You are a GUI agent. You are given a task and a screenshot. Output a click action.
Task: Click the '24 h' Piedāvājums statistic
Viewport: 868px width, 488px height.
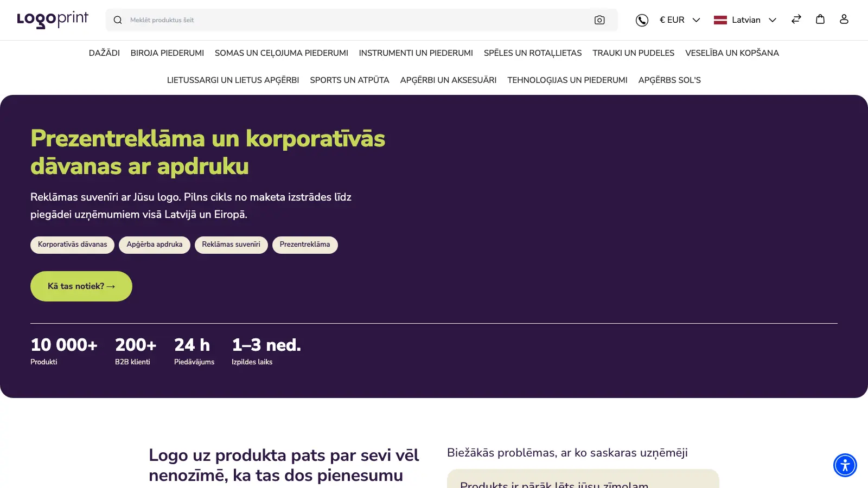coord(194,351)
